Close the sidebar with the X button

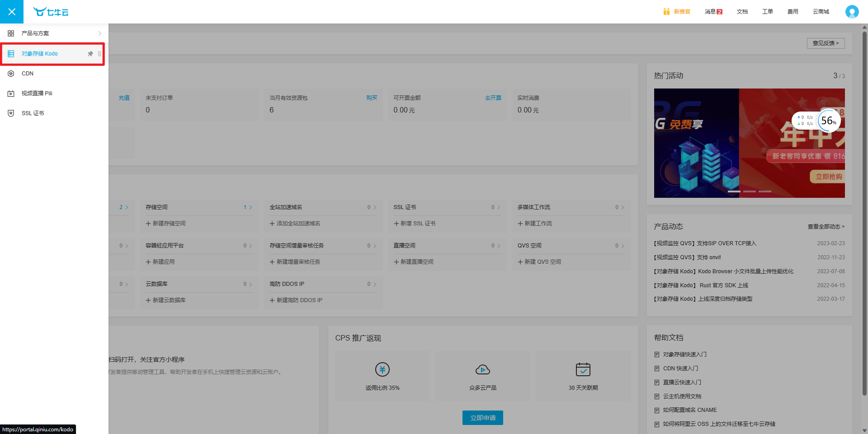[12, 12]
